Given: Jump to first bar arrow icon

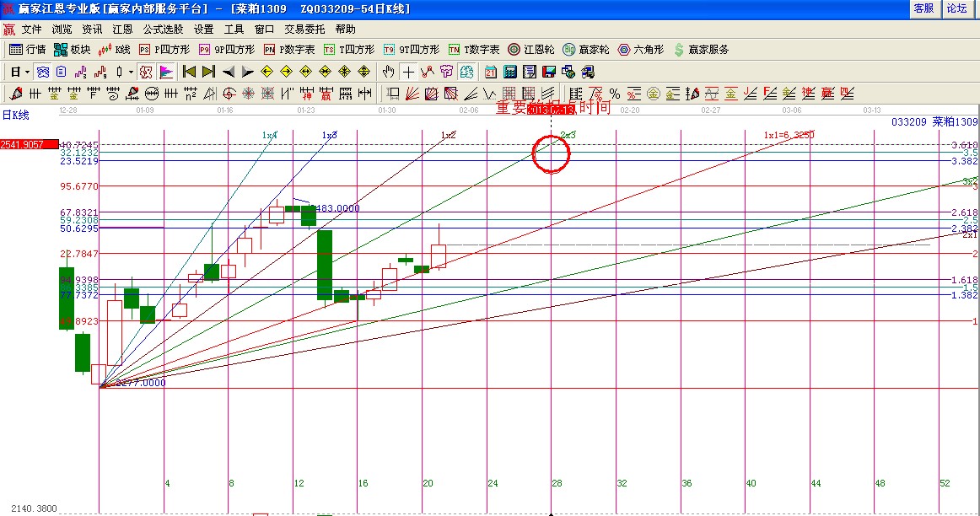Looking at the screenshot, I should (189, 72).
